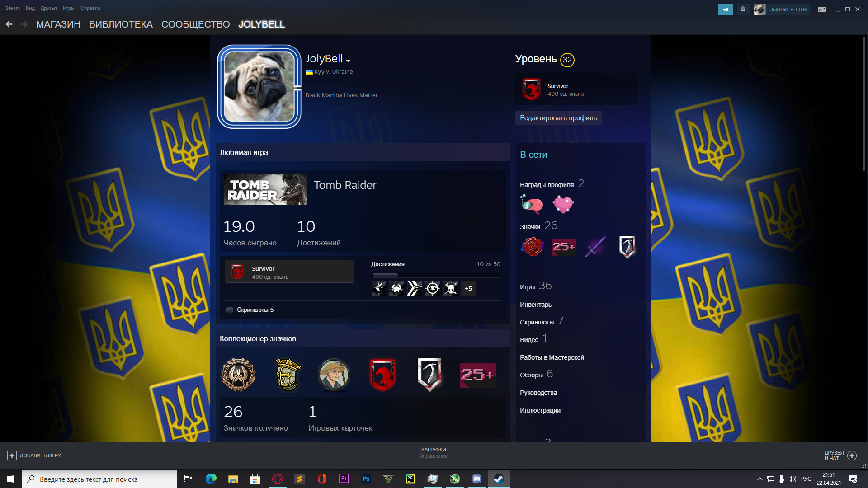Open Иллюстрации link

pyautogui.click(x=540, y=410)
